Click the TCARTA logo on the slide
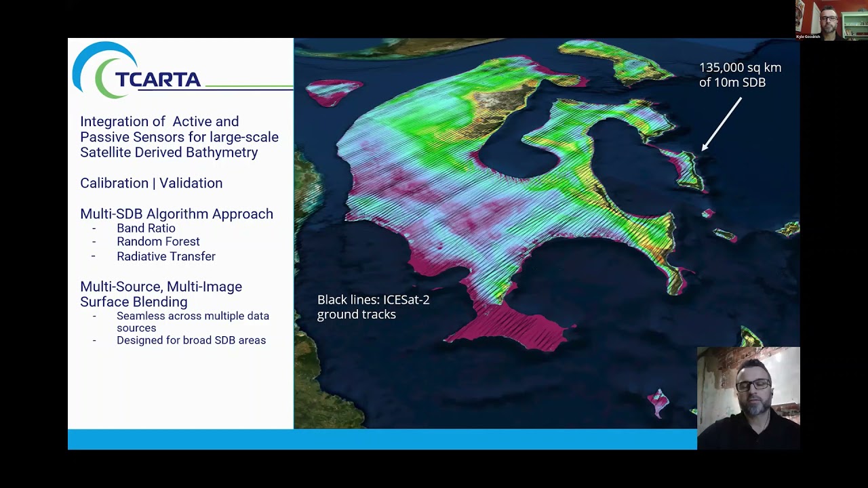This screenshot has height=488, width=868. point(137,70)
